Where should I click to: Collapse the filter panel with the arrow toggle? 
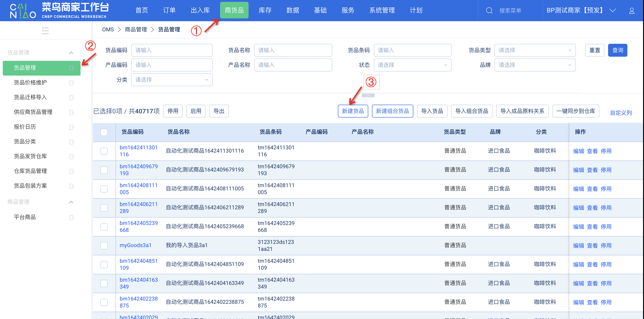368,95
